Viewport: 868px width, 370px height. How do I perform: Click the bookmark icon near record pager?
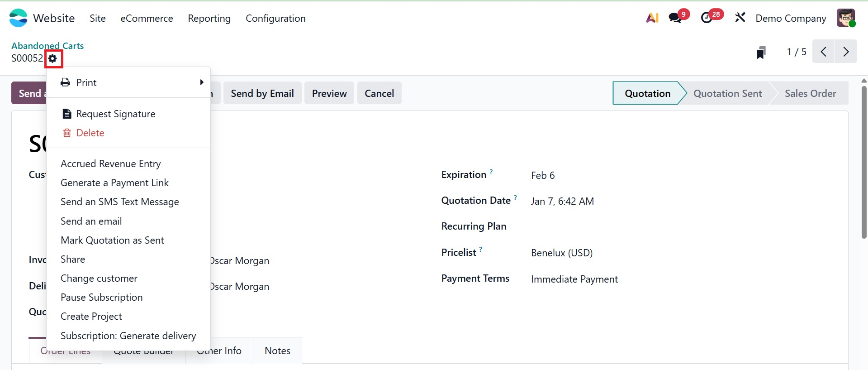click(761, 53)
